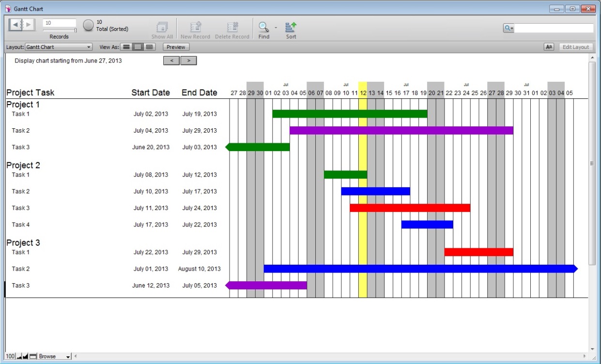Image resolution: width=601 pixels, height=364 pixels.
Task: Click the Edit Layout button
Action: coord(576,47)
